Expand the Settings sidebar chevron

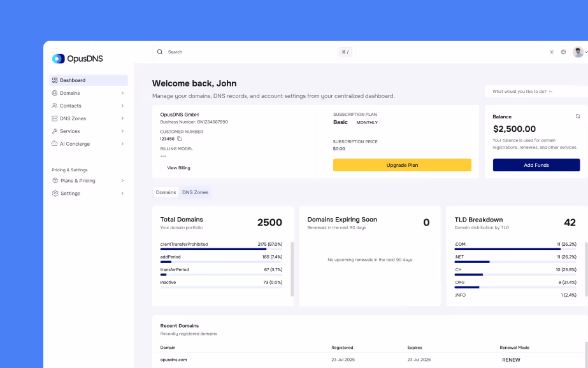pos(122,194)
